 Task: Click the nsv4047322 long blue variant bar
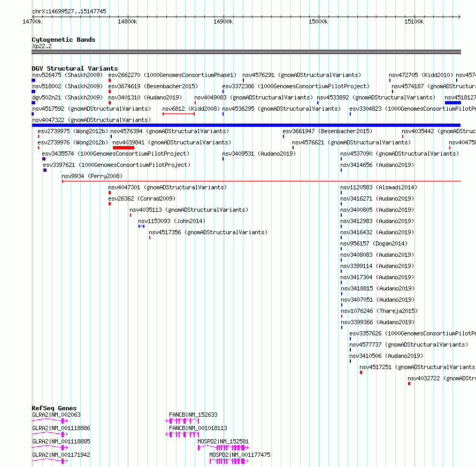click(246, 125)
